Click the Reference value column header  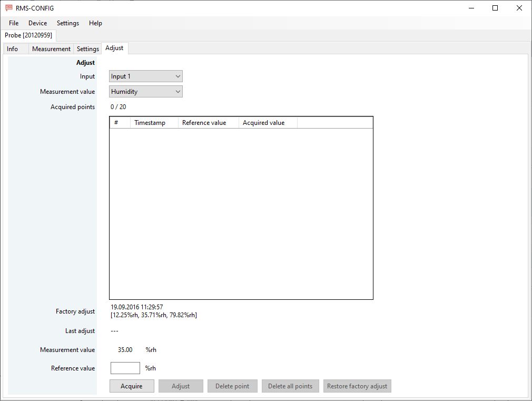click(x=209, y=123)
